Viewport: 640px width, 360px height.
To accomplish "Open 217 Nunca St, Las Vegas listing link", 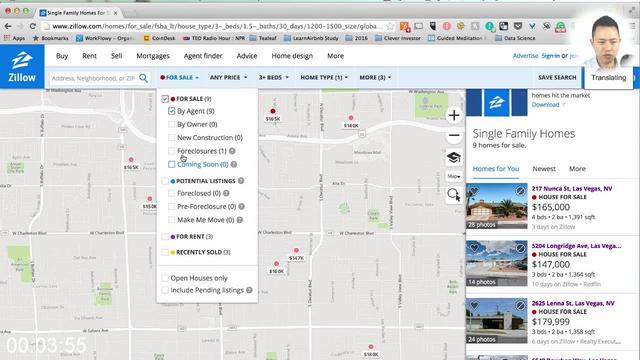I will coord(572,189).
